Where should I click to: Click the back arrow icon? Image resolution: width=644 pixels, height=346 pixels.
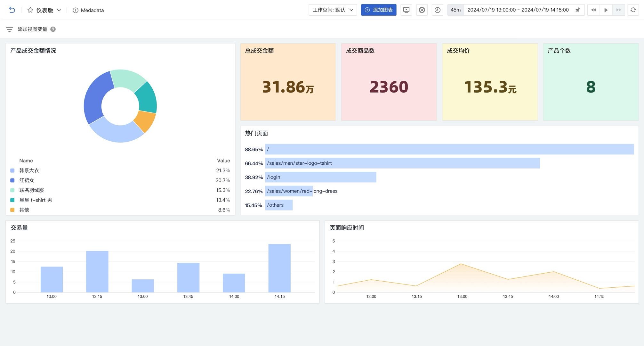(12, 10)
